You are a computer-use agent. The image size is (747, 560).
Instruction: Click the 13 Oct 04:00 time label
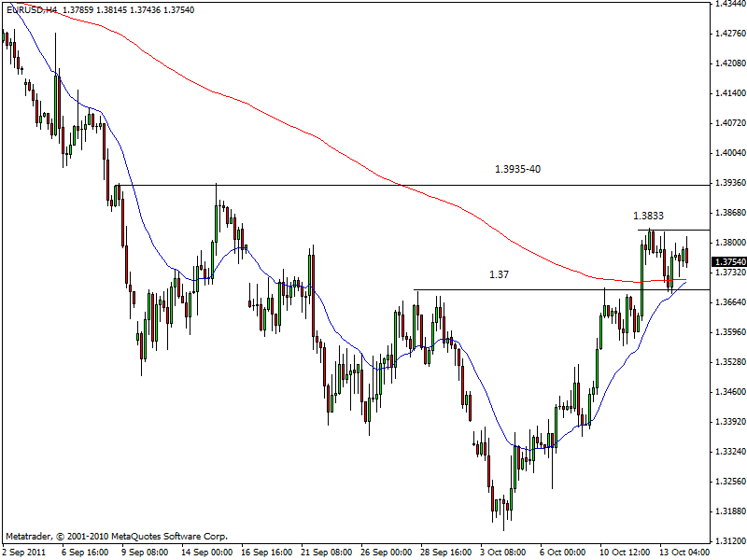click(x=684, y=552)
